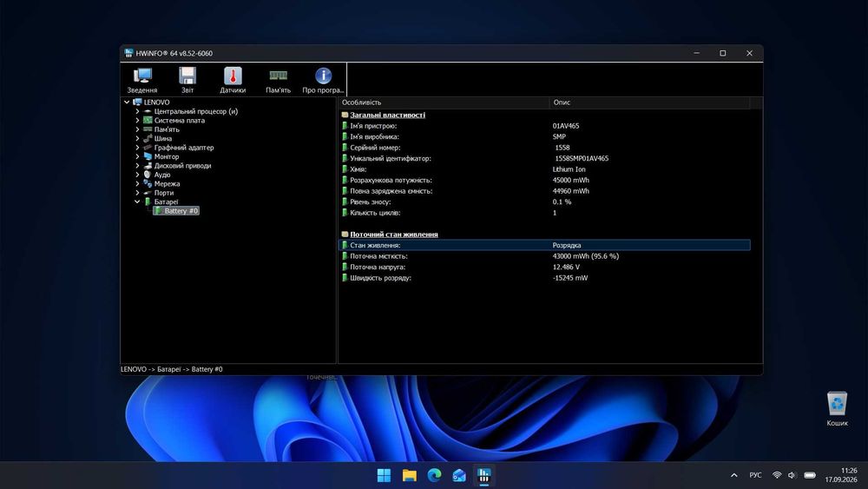Expand the Порти tree node
This screenshot has width=868, height=489.
tap(137, 193)
